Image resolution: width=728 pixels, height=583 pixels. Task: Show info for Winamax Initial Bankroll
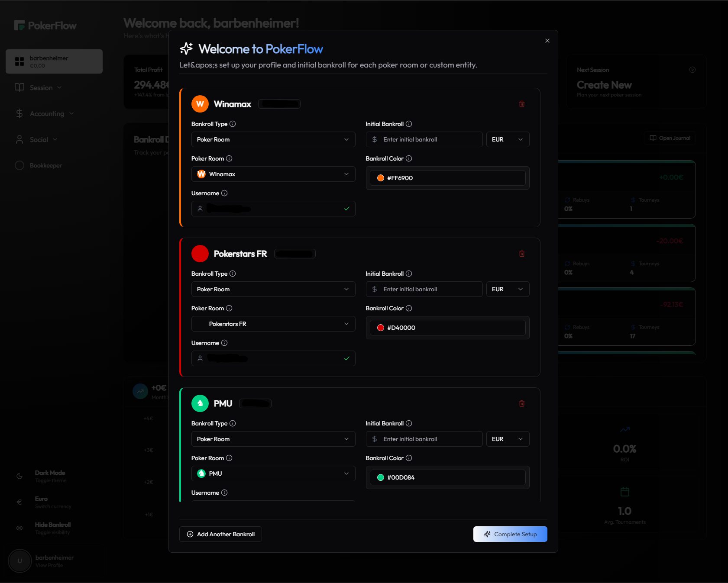pos(409,124)
